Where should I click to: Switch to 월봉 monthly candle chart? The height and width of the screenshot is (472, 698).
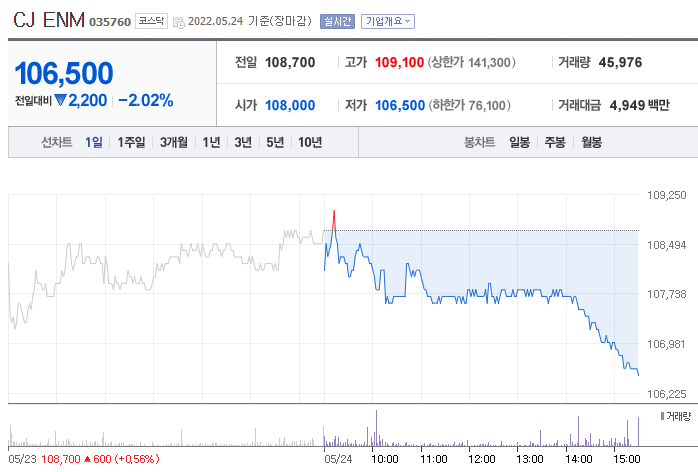[x=591, y=142]
